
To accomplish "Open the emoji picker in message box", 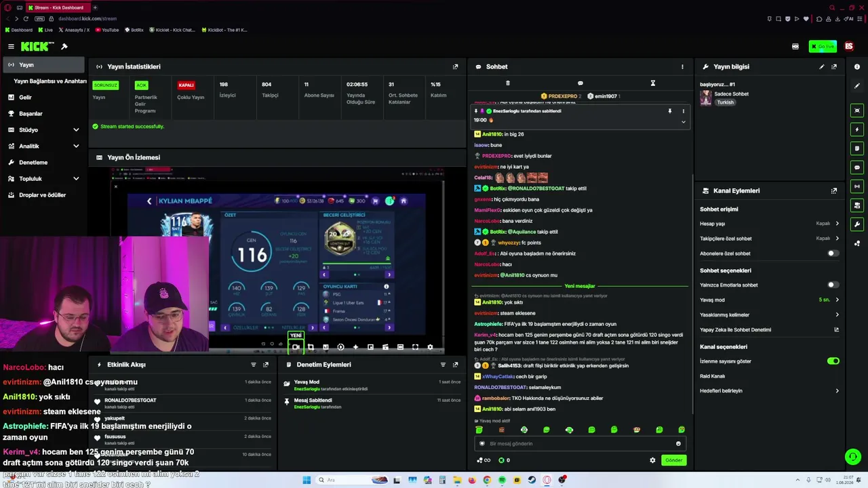I will tap(678, 444).
